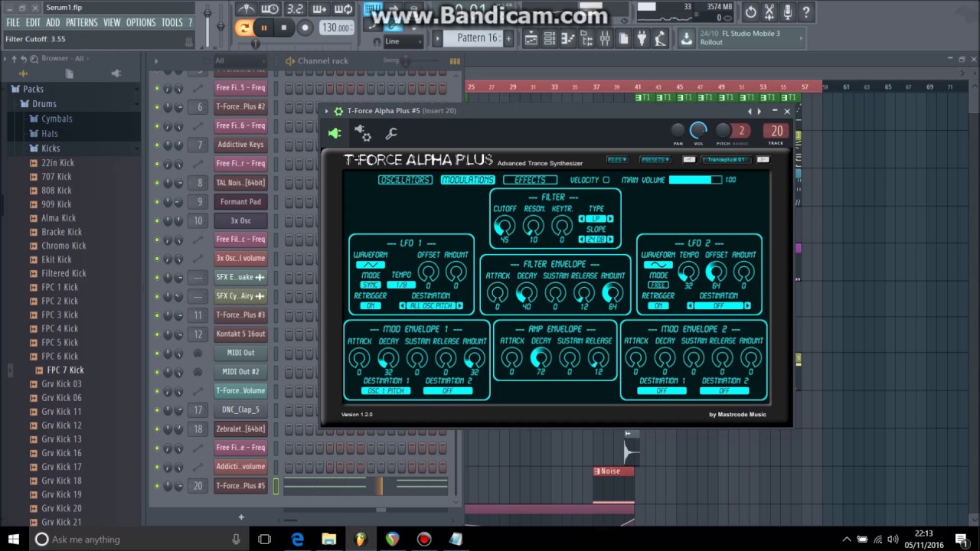
Task: Switch to the EFFECTS tab
Action: tap(530, 180)
